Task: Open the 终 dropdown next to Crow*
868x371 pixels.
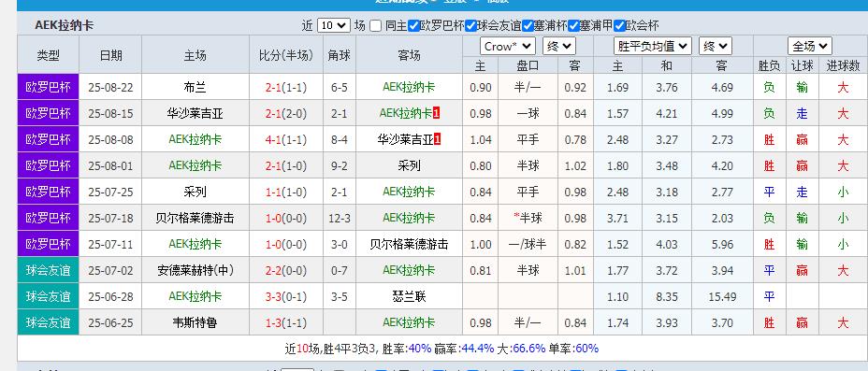Action: [559, 46]
